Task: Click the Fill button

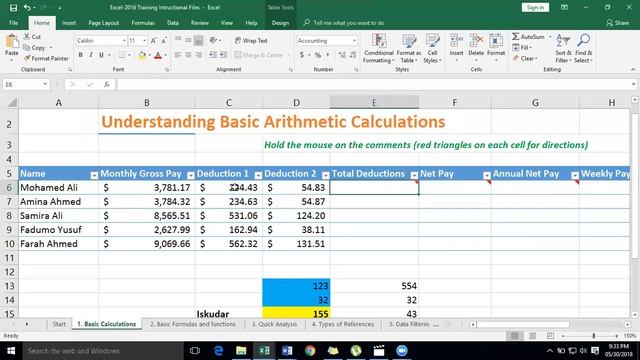Action: (x=522, y=47)
